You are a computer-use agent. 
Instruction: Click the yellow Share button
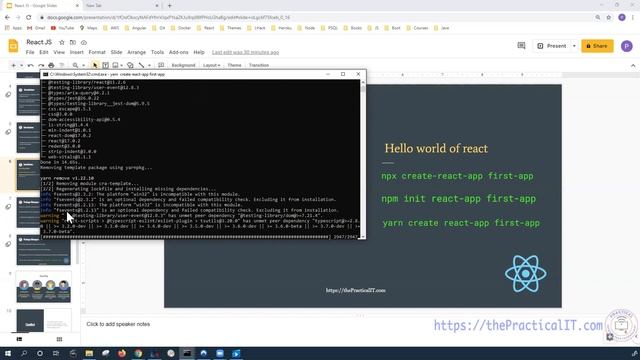597,46
